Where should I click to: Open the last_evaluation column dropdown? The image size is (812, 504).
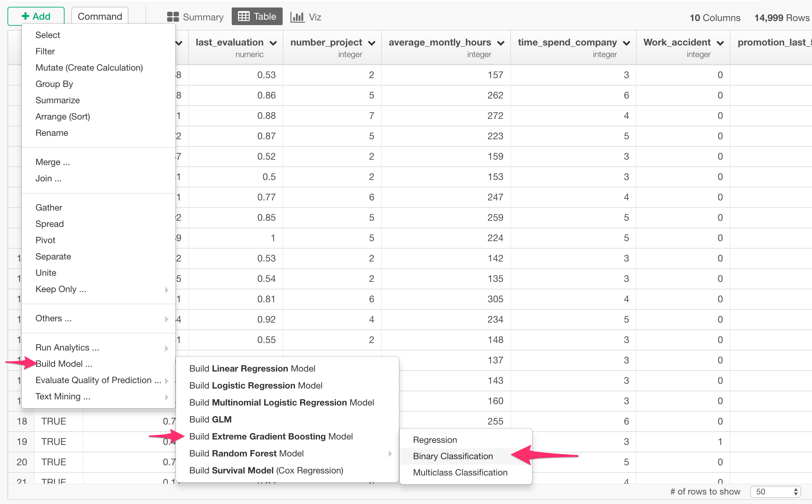pyautogui.click(x=273, y=42)
